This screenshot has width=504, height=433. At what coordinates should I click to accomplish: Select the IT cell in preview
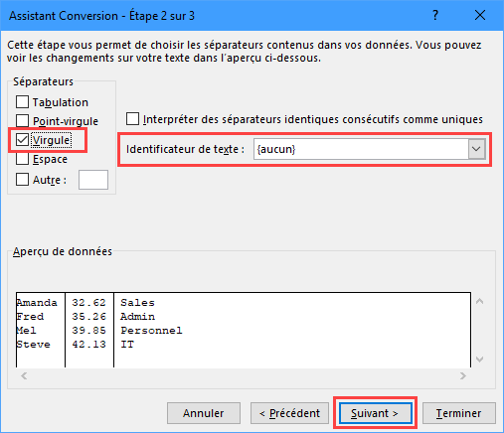pyautogui.click(x=127, y=345)
